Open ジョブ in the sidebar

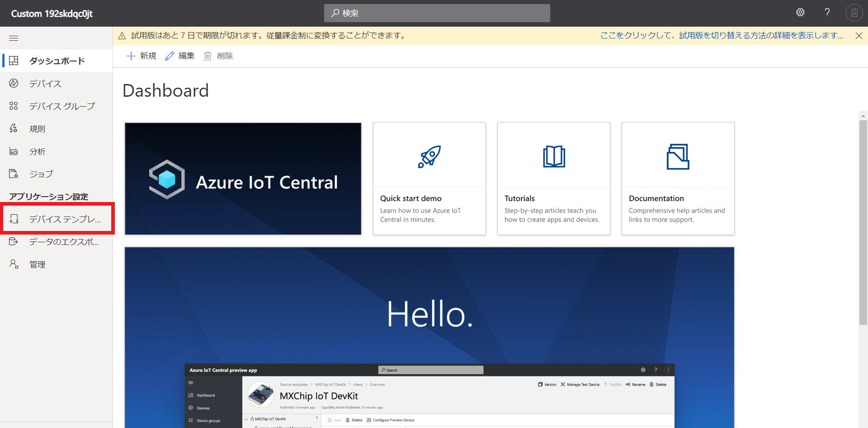[57, 174]
